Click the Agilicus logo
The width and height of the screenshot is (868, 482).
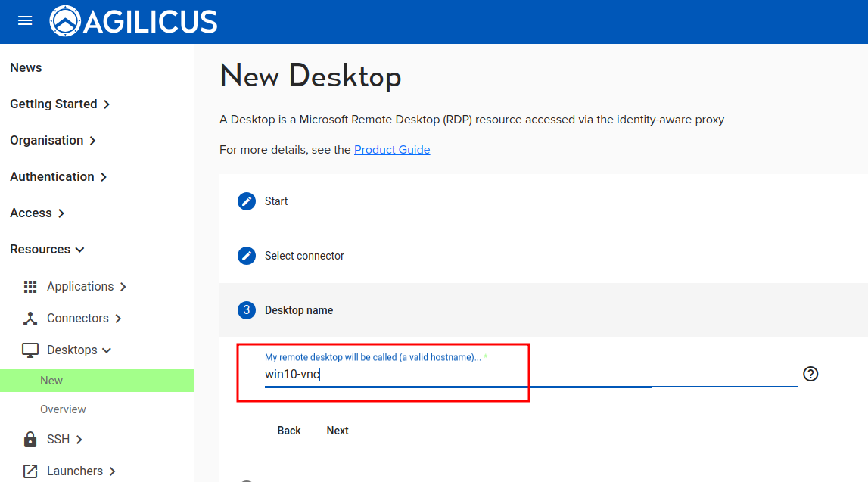[133, 21]
